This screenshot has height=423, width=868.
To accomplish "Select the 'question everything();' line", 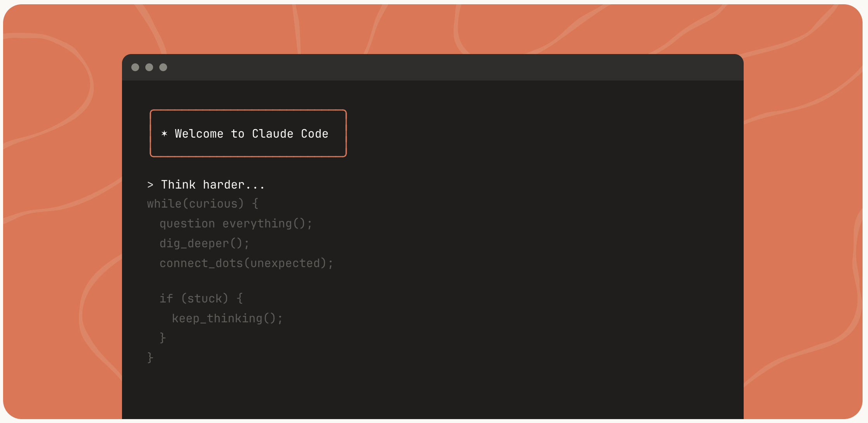I will click(236, 224).
